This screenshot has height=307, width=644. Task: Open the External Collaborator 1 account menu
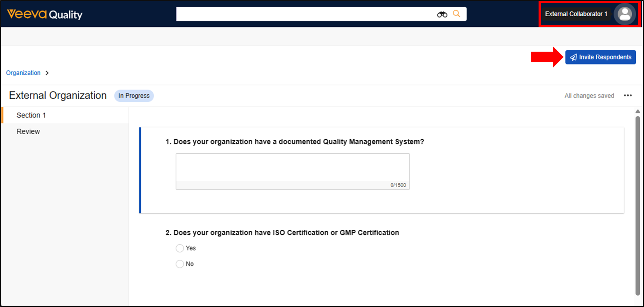(x=576, y=14)
